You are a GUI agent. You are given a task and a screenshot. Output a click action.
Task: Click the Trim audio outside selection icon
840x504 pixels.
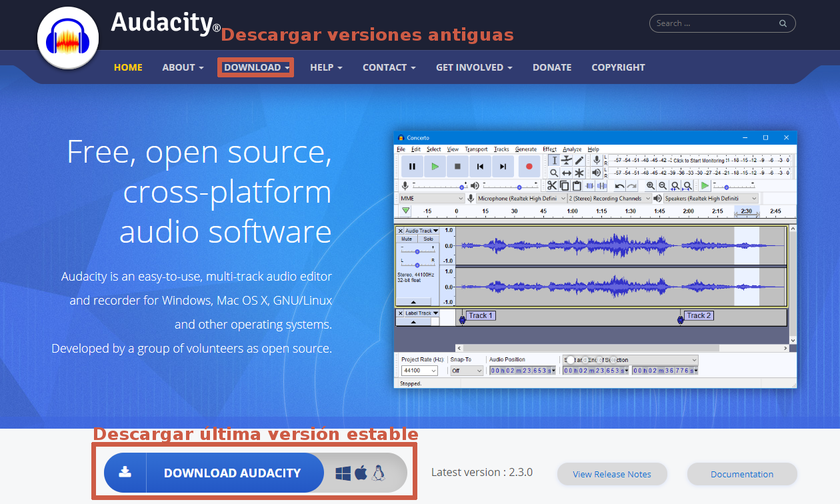(x=589, y=185)
